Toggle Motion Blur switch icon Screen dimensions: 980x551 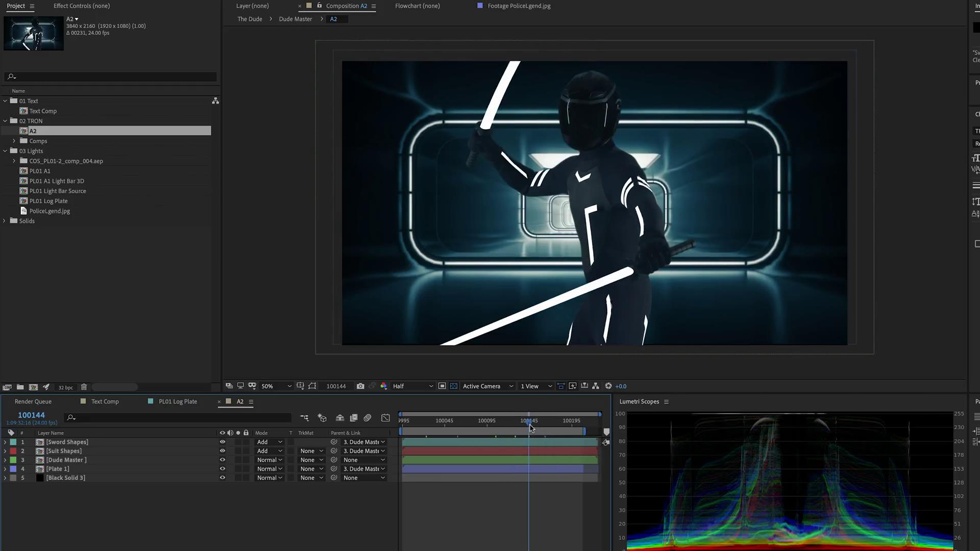(x=367, y=418)
